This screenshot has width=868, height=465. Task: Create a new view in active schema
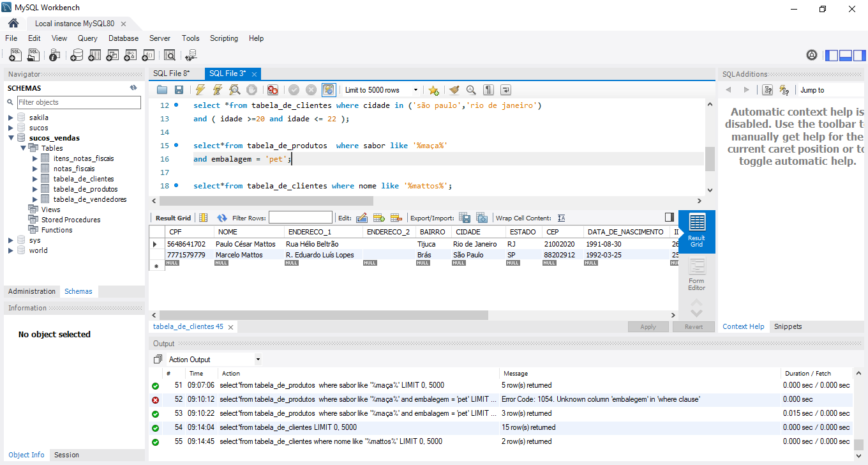click(113, 56)
